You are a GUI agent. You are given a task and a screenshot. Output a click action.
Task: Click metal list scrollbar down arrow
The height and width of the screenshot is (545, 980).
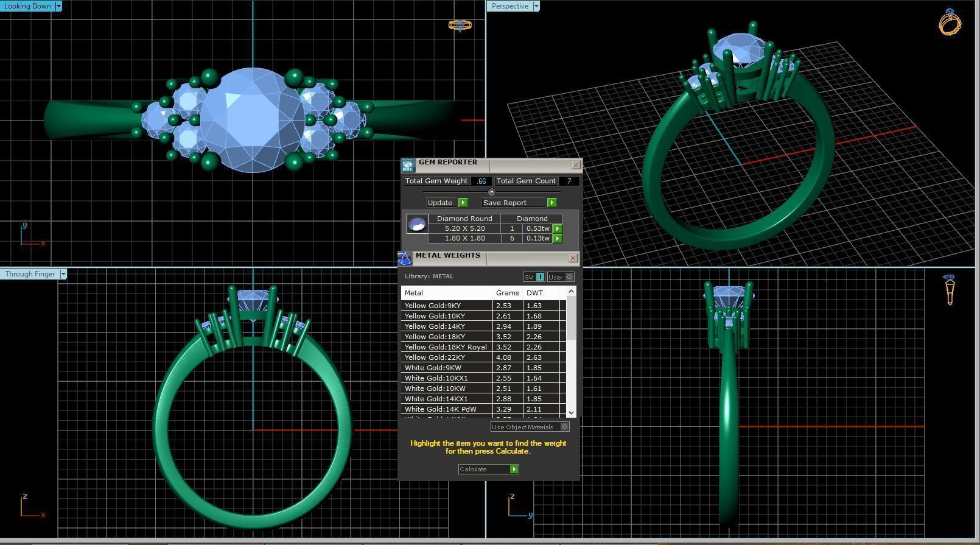coord(571,412)
